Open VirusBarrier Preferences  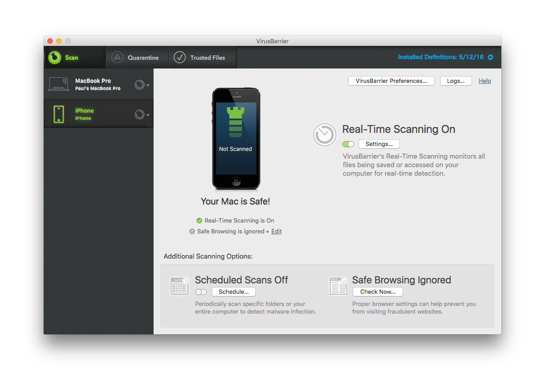(x=391, y=81)
